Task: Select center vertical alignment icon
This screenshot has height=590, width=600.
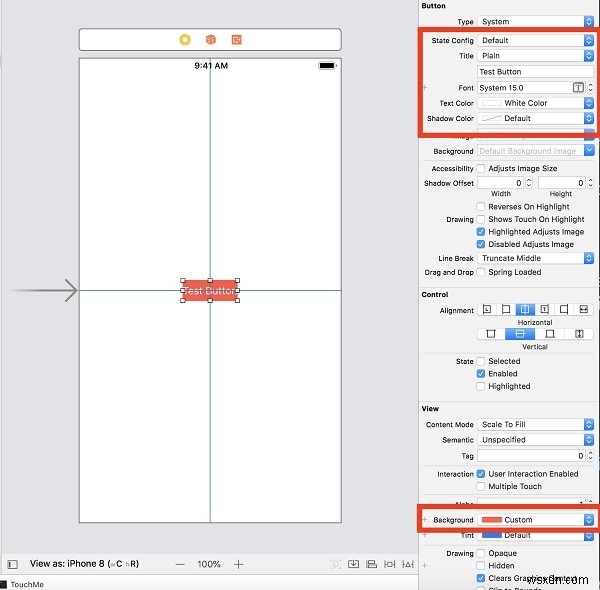Action: 520,334
